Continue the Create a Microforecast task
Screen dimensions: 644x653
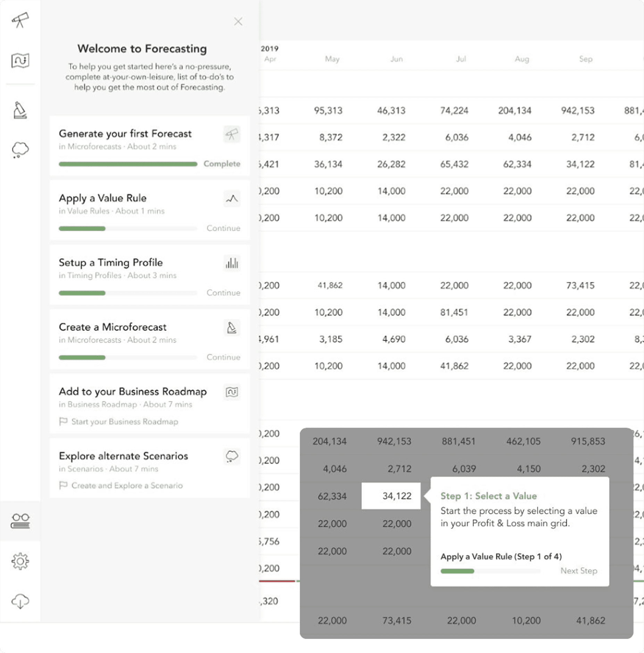pyautogui.click(x=223, y=357)
